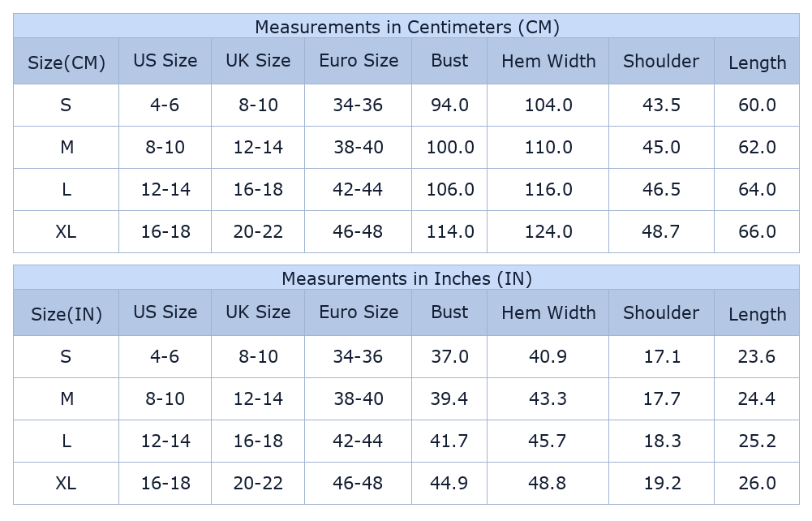The width and height of the screenshot is (812, 521).
Task: Click the "Measurements in Centimeters (CM)" title
Action: coord(406,27)
